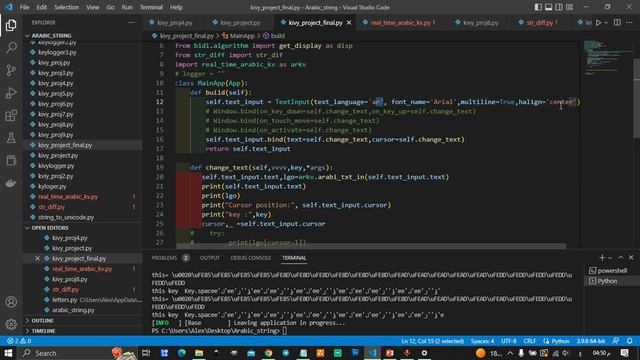Go to line via Ln 12, Col 55
Image resolution: width=640 pixels, height=360 pixels.
(x=432, y=341)
